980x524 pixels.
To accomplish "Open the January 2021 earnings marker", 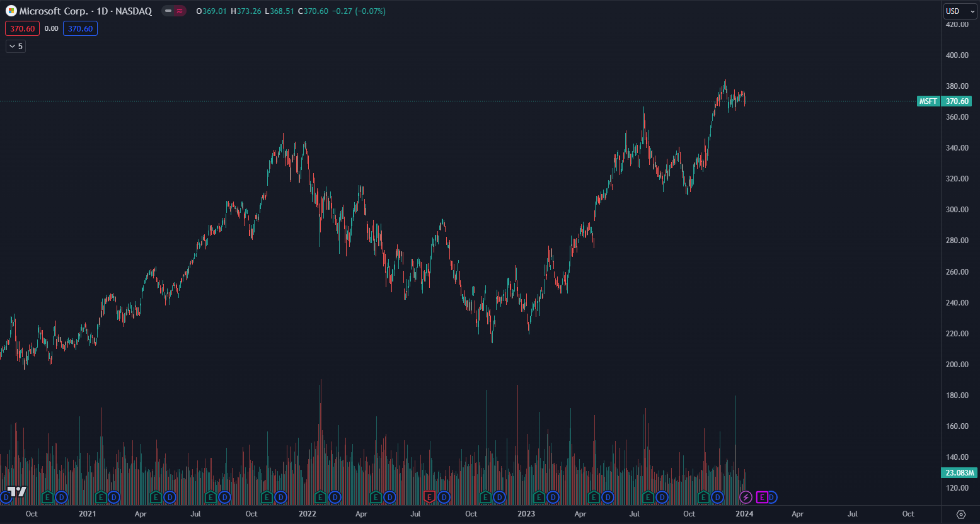I will (x=100, y=497).
